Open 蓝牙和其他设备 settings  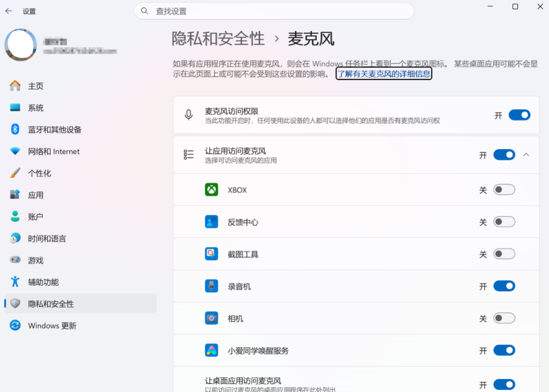80,129
